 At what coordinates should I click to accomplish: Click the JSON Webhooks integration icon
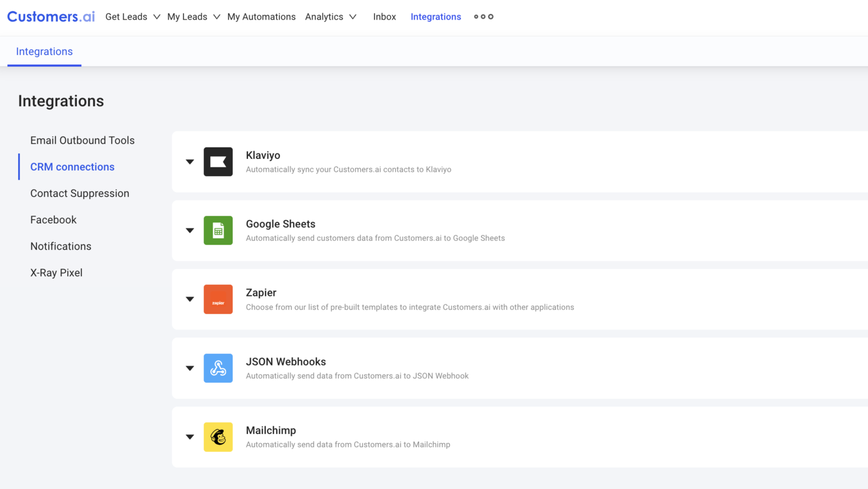pyautogui.click(x=218, y=368)
